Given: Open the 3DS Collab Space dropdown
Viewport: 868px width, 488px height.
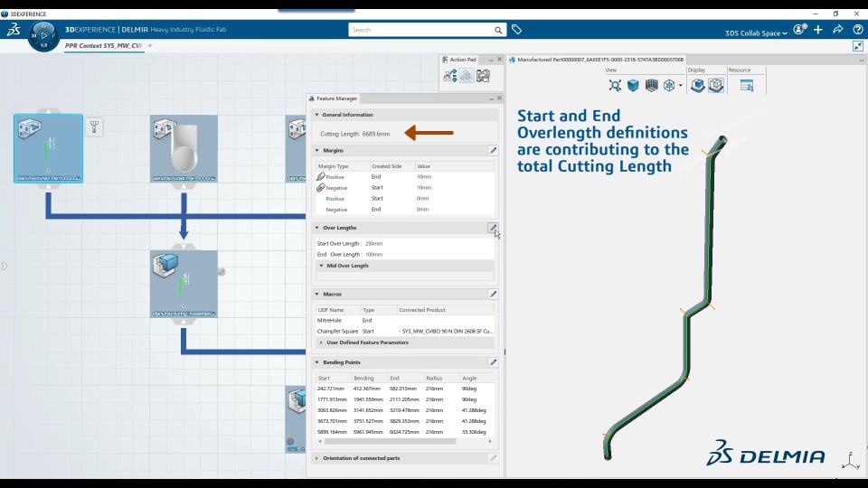Looking at the screenshot, I should point(756,33).
